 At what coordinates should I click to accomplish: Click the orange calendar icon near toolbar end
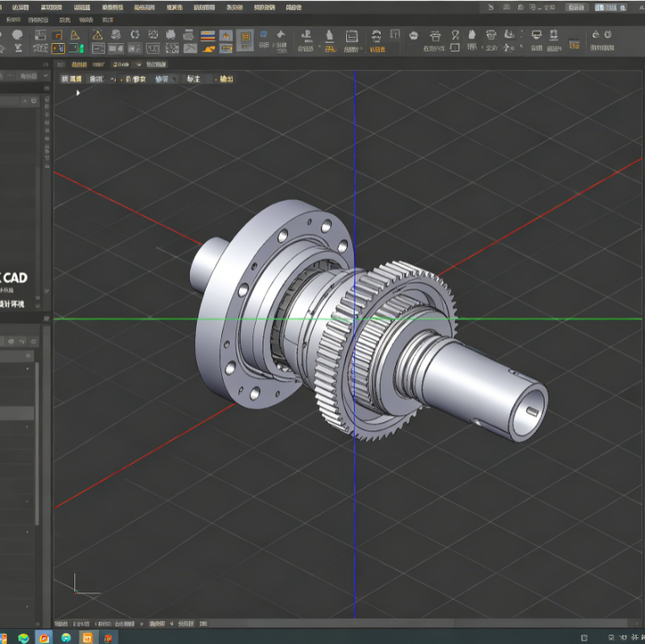574,44
